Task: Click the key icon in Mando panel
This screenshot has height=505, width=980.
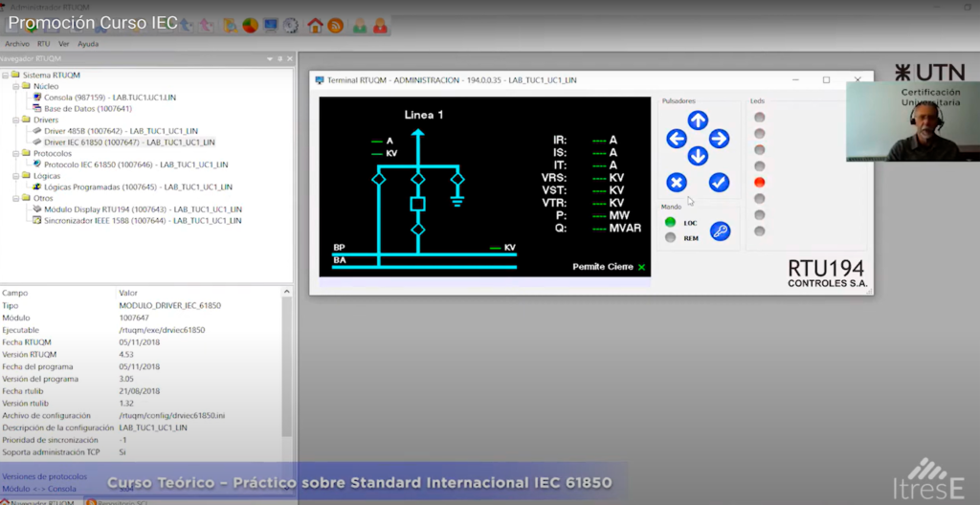Action: [720, 231]
